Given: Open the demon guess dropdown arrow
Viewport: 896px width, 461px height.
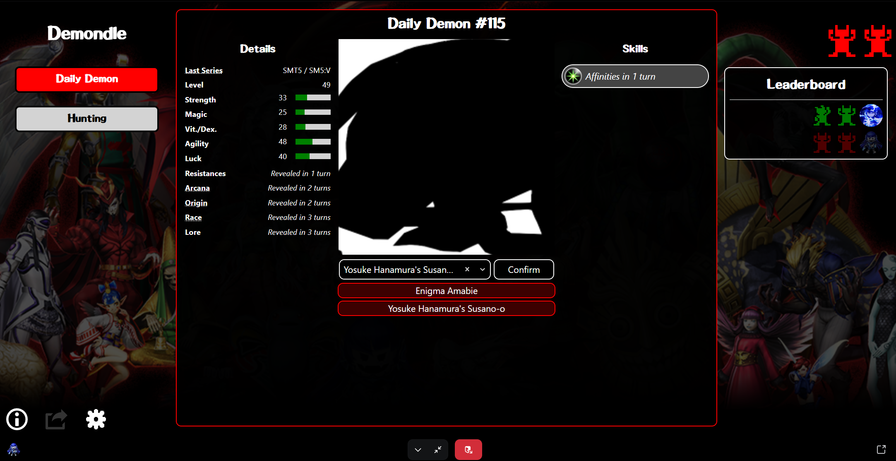Looking at the screenshot, I should pyautogui.click(x=482, y=269).
